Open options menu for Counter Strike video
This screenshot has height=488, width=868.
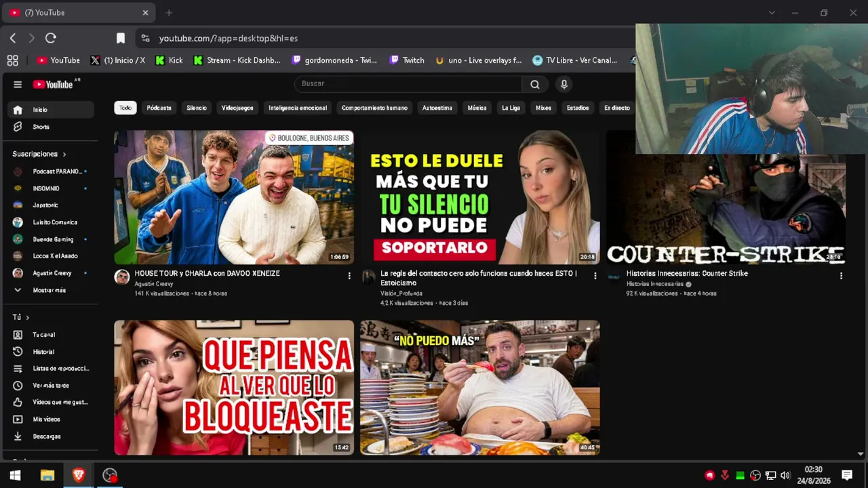pyautogui.click(x=841, y=276)
